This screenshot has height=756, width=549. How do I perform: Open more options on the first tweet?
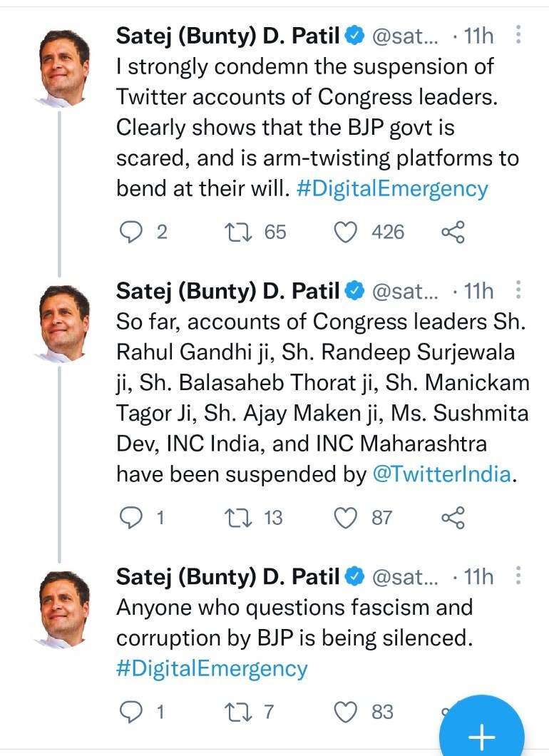click(518, 35)
